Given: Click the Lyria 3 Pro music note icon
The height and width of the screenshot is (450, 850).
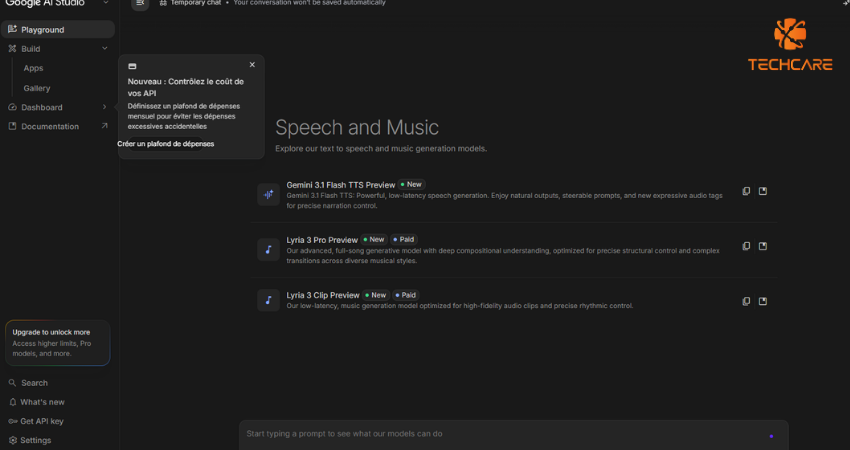Looking at the screenshot, I should 268,250.
